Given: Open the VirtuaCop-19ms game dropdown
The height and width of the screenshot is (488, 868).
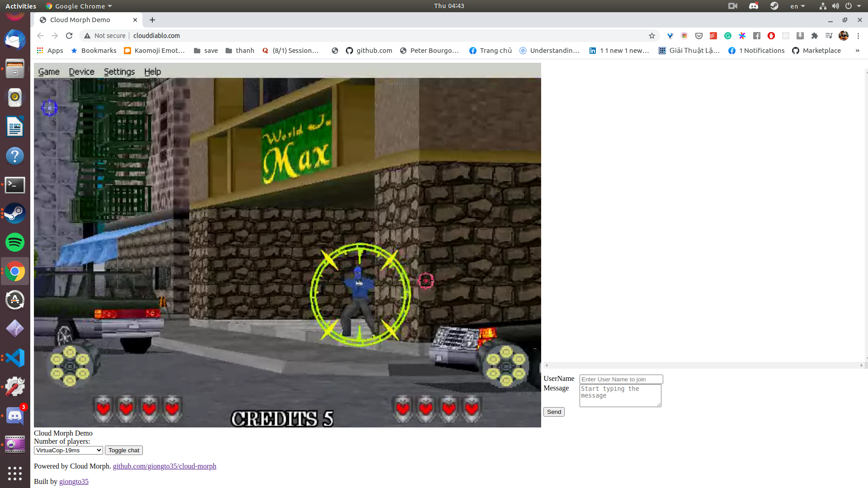Looking at the screenshot, I should (68, 450).
